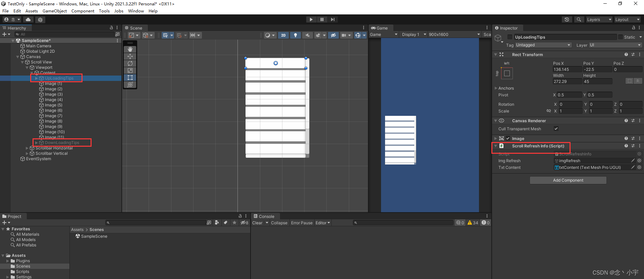The height and width of the screenshot is (279, 644).
Task: Toggle the Static checkbox
Action: [620, 37]
